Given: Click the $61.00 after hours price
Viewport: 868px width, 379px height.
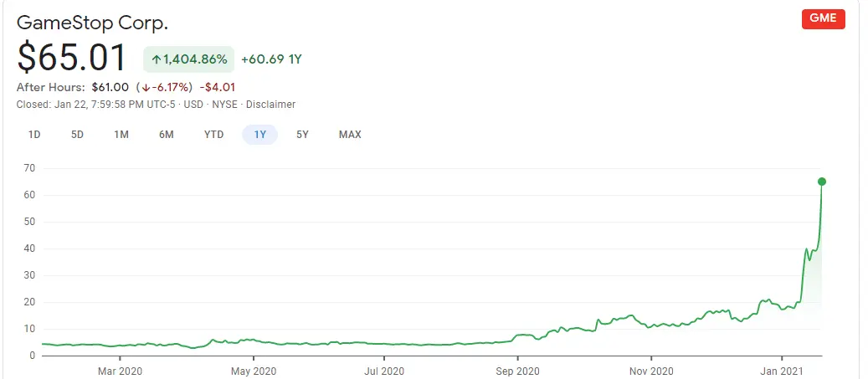Looking at the screenshot, I should click(110, 87).
